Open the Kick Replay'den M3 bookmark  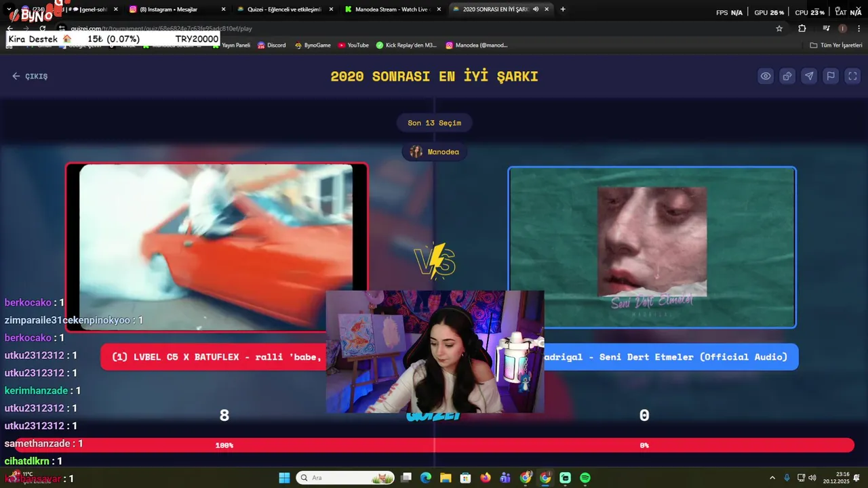click(x=406, y=45)
